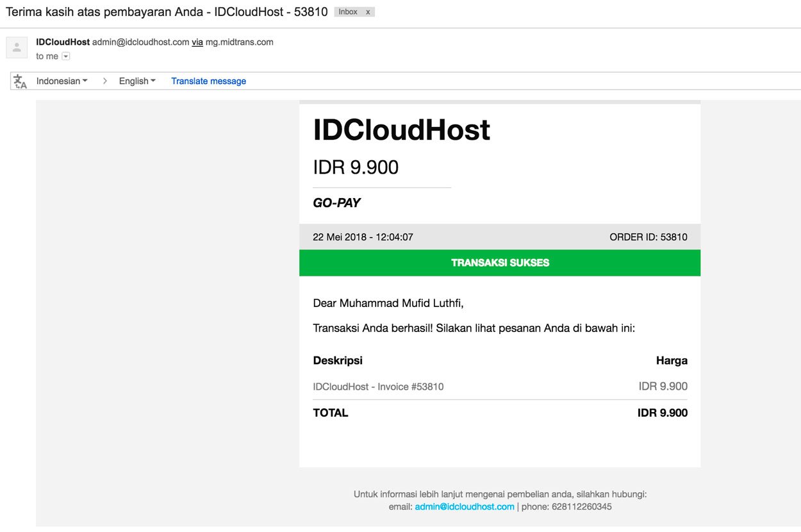Click the Translate message link
Image resolution: width=801 pixels, height=532 pixels.
(x=208, y=80)
